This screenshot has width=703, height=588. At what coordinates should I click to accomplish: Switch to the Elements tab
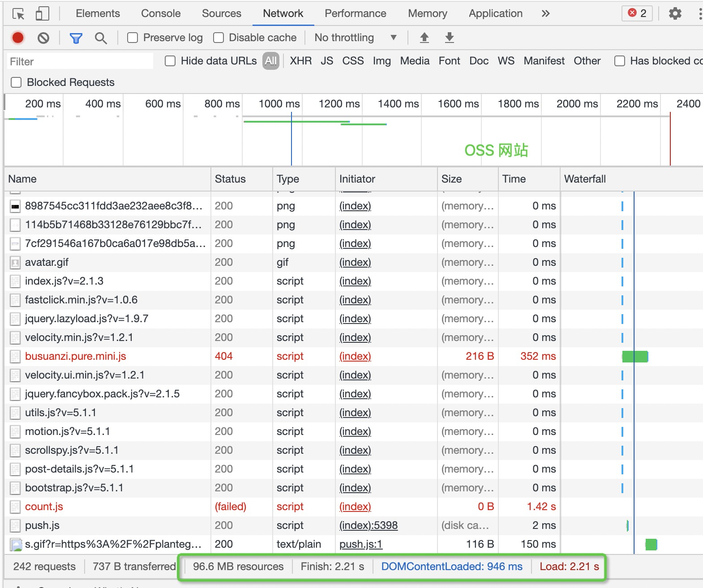click(x=98, y=13)
